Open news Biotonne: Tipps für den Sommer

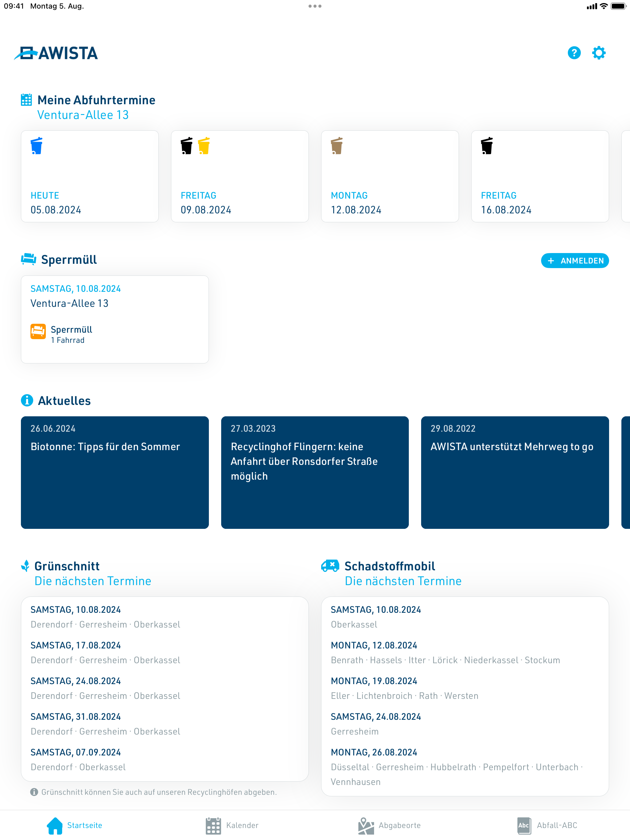115,472
